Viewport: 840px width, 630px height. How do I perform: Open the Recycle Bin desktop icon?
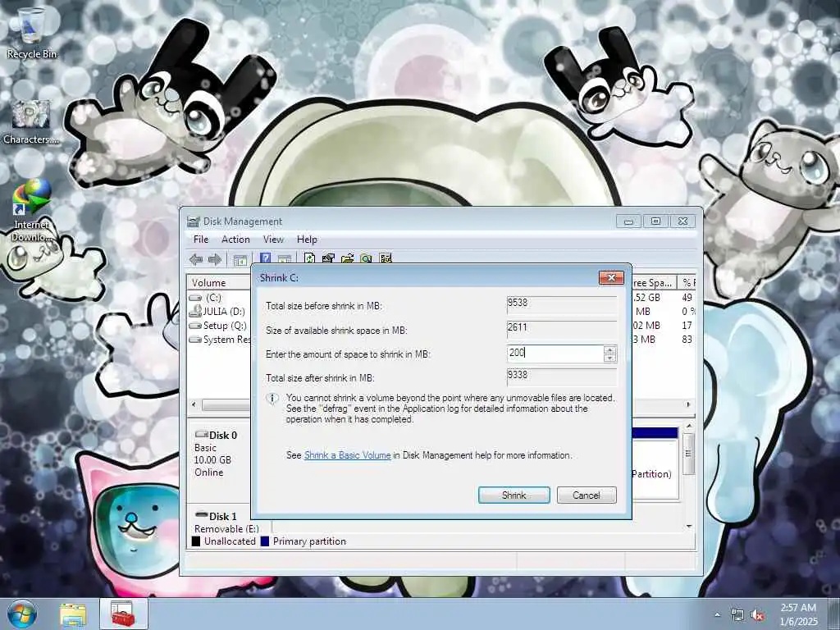31,33
